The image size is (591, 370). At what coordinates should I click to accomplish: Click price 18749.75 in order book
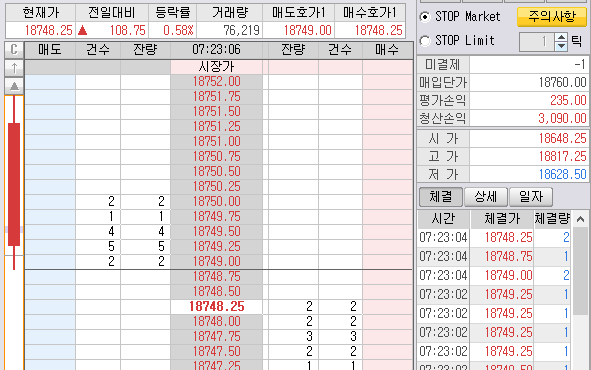point(216,217)
